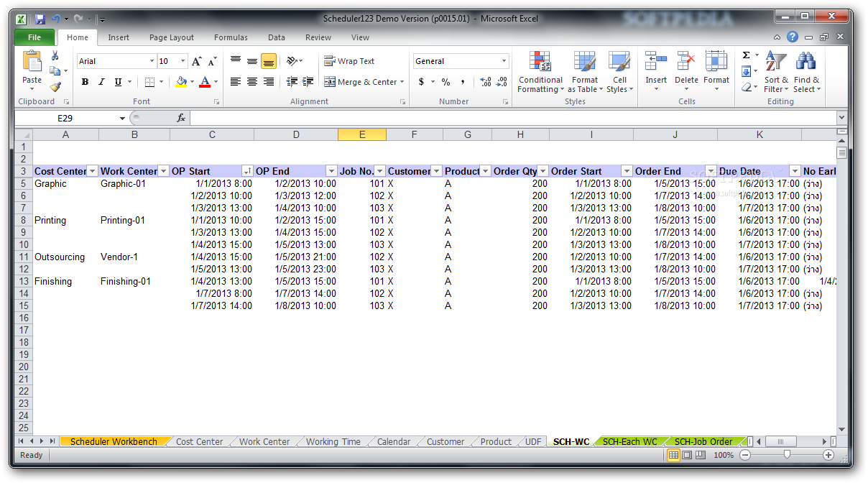Switch to the Data ribbon tab
Screen dimensions: 868x483
277,37
